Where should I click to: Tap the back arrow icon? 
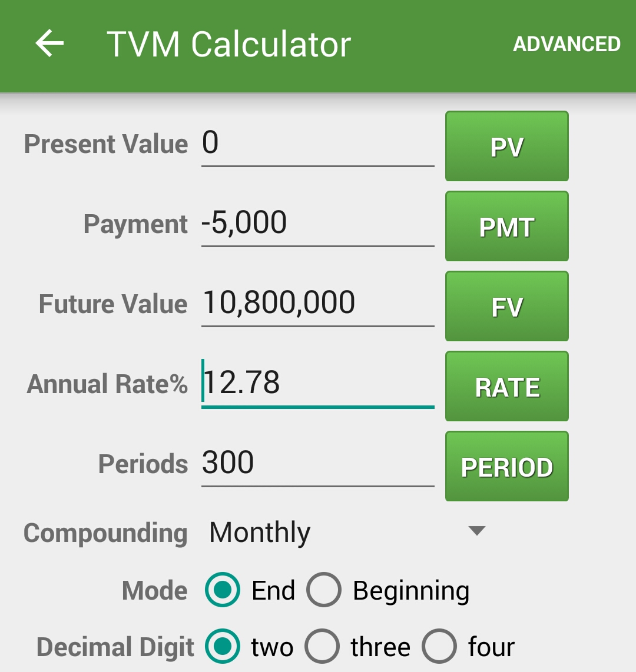click(49, 43)
